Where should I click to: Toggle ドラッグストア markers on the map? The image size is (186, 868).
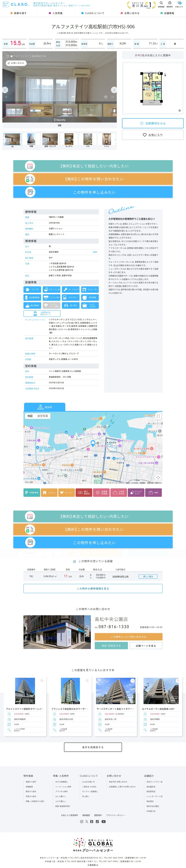(x=136, y=493)
